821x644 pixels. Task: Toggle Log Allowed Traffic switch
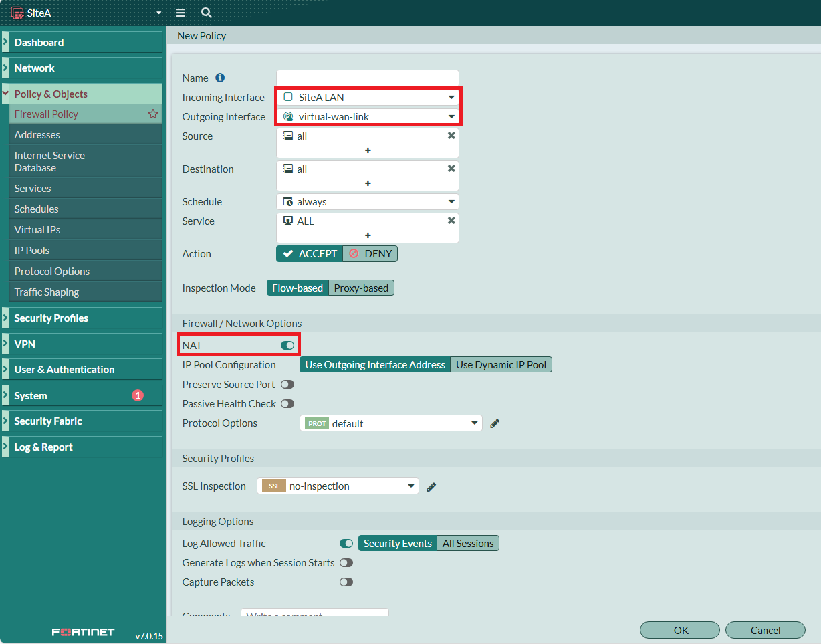point(346,544)
